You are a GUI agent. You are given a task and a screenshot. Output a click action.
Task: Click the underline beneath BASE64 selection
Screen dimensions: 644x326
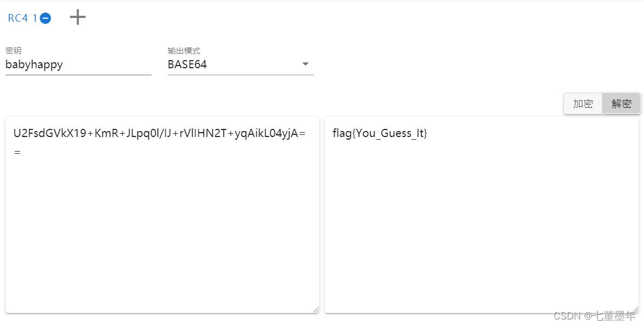tap(241, 75)
